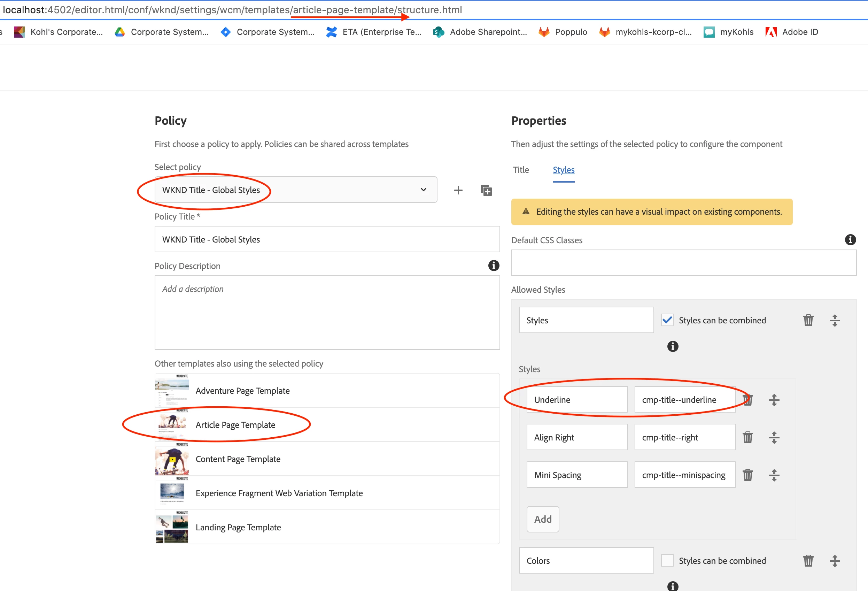Screen dimensions: 868x591
Task: Click the Default CSS Classes input field
Action: click(x=683, y=263)
